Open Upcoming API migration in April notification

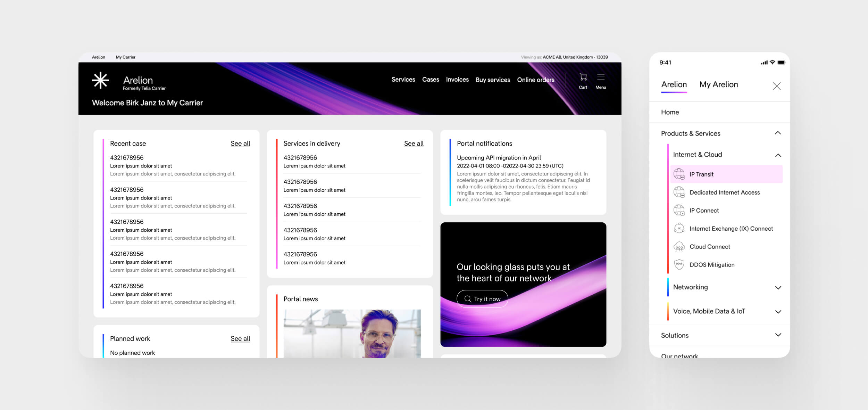[x=499, y=158]
